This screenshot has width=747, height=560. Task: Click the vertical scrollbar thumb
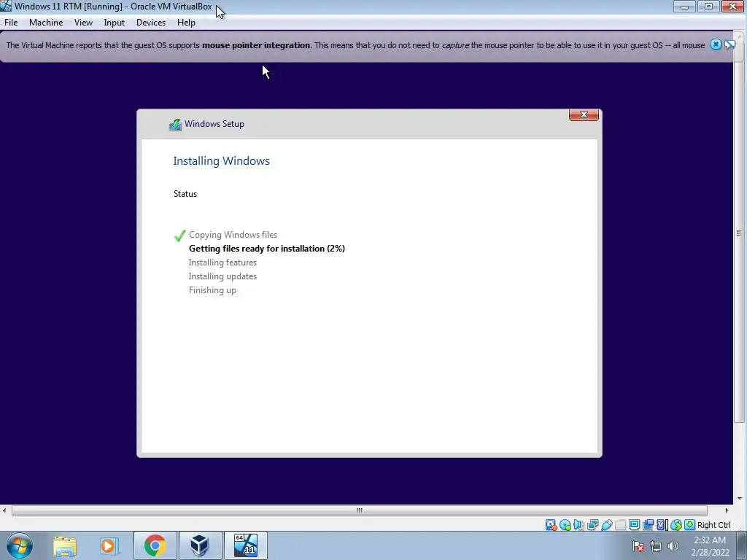739,233
